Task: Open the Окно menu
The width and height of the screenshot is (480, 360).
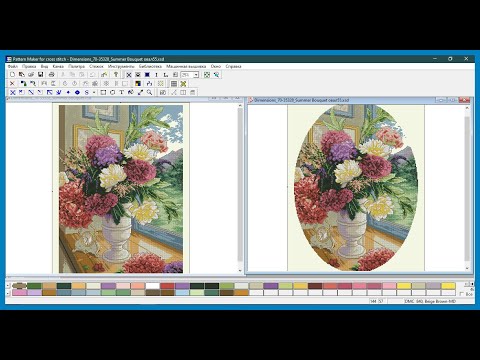Action: point(216,66)
